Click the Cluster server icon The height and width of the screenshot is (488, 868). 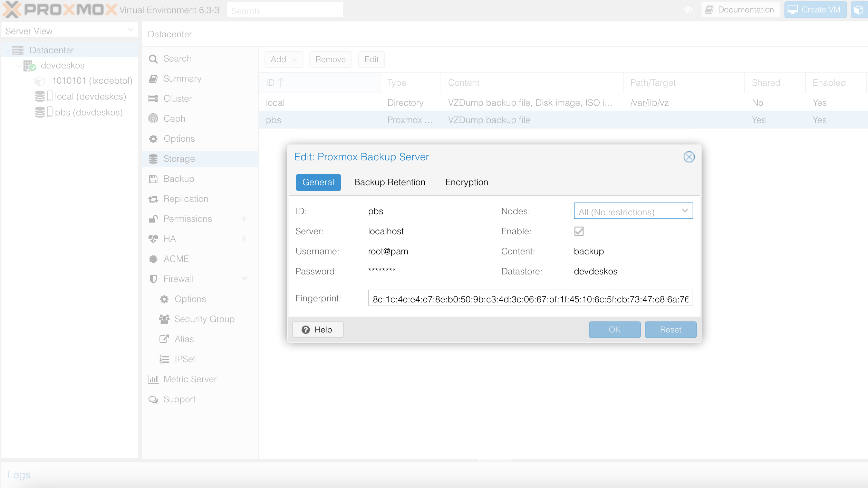coord(153,99)
